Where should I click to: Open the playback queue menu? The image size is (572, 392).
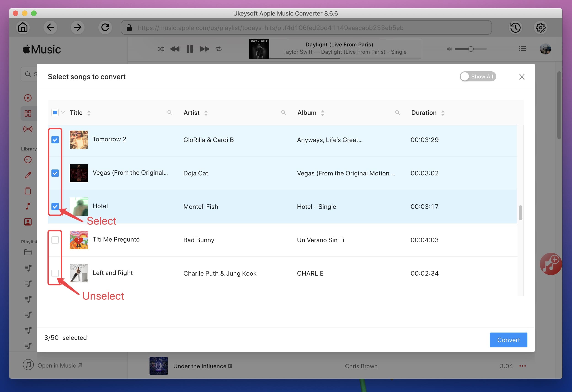(x=521, y=48)
